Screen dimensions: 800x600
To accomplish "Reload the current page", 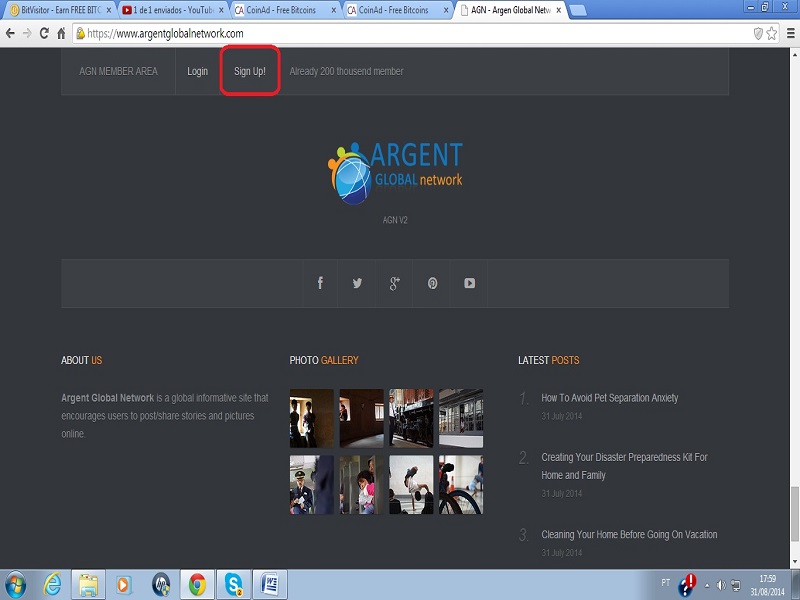I will (44, 34).
